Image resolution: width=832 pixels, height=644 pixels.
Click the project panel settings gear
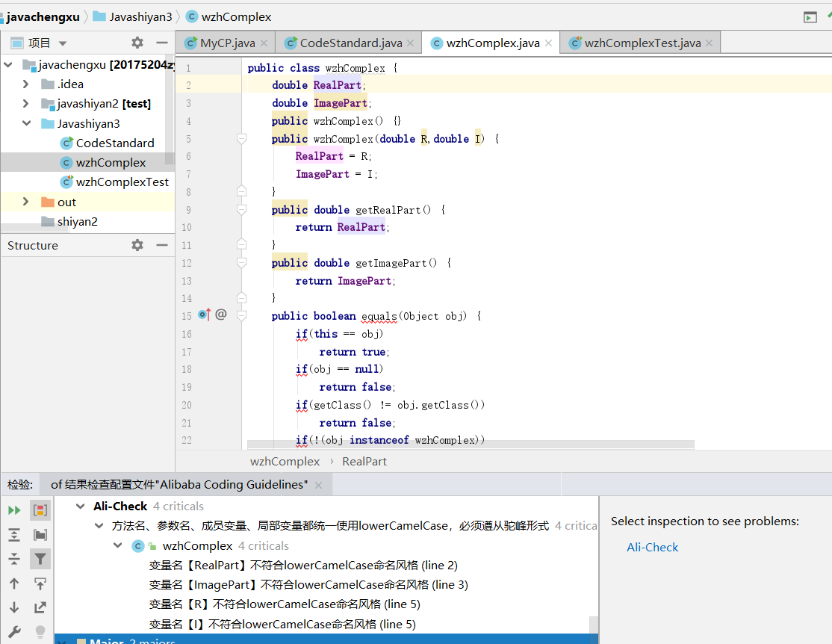(137, 43)
